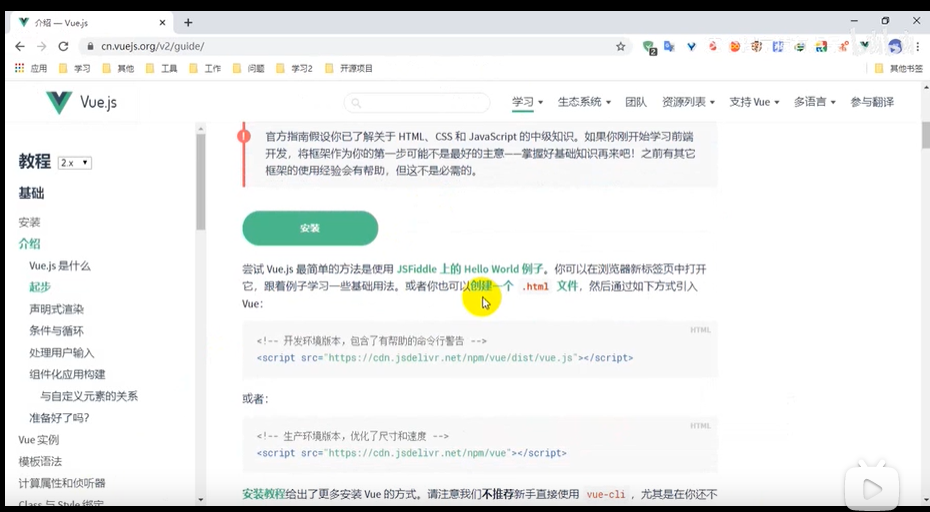
Task: Click the search magnifier icon in the header
Action: (356, 103)
